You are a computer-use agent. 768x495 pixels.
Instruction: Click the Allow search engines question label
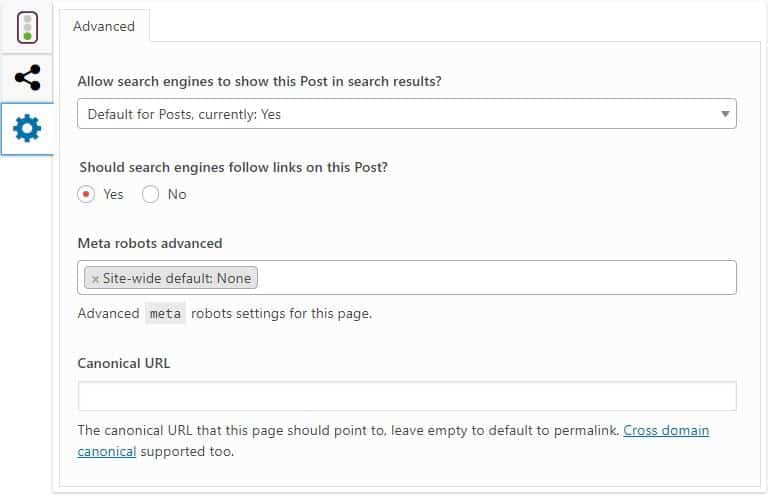[x=260, y=81]
